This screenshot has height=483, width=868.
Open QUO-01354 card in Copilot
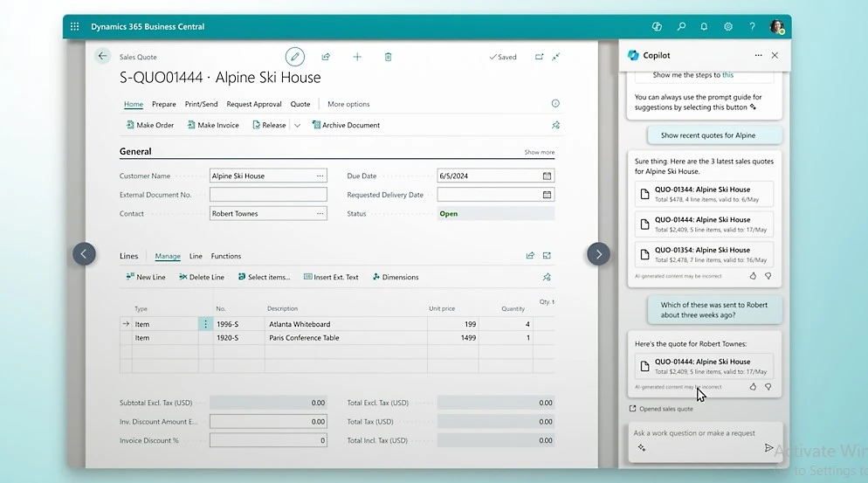[x=704, y=254]
